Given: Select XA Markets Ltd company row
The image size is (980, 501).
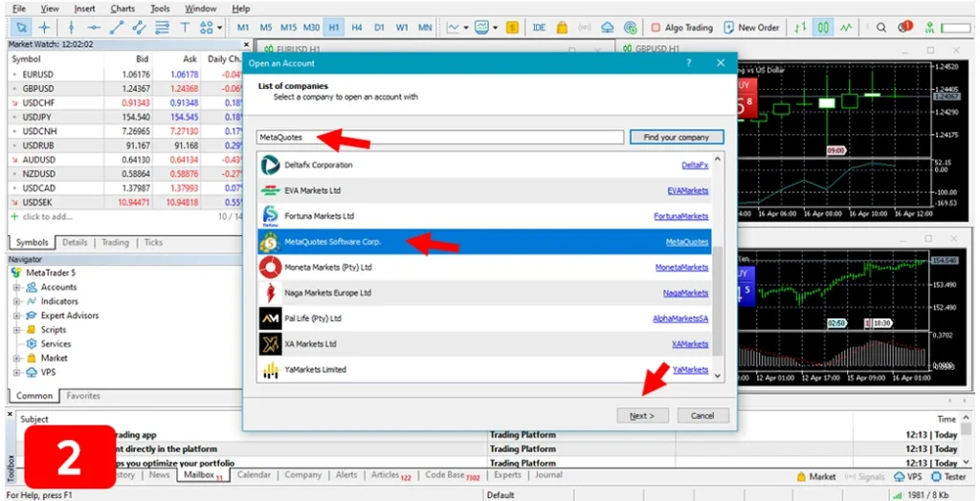Looking at the screenshot, I should tap(484, 344).
